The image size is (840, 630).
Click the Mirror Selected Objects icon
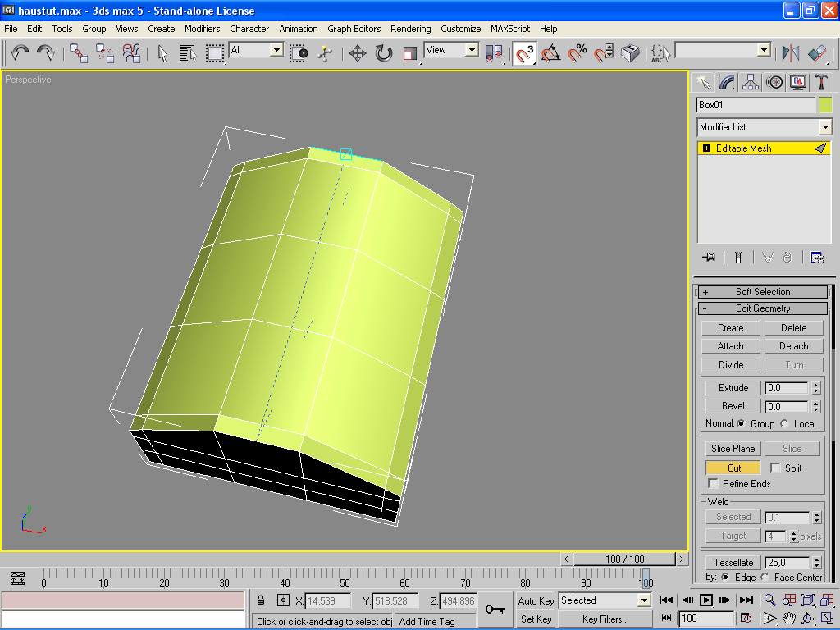(791, 53)
